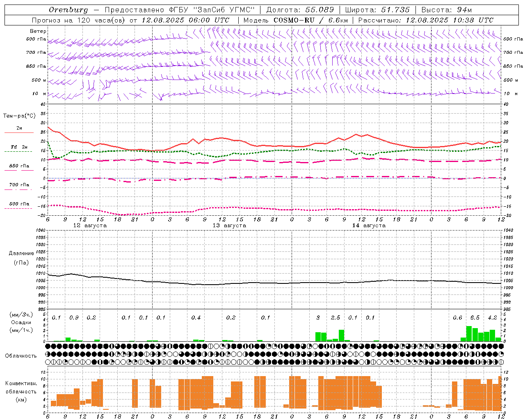
Task: Click the '0.4' precipitation amount
Action: pos(196,318)
